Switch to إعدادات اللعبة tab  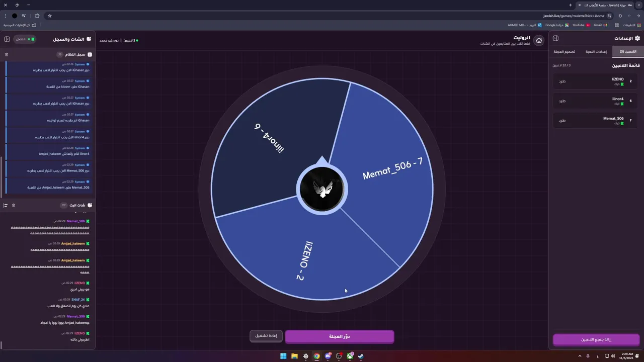(x=596, y=52)
